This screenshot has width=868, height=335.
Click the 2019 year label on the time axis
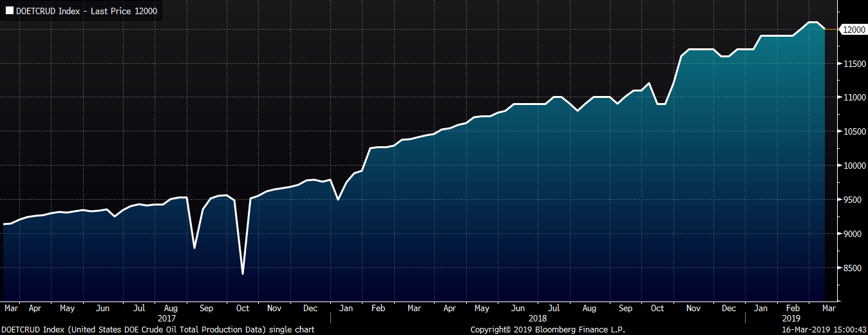[x=793, y=318]
